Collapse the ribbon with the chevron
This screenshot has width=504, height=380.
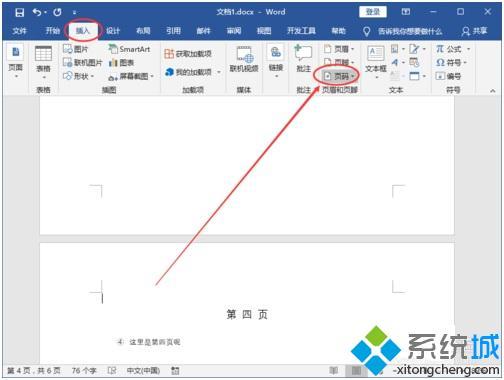[493, 90]
